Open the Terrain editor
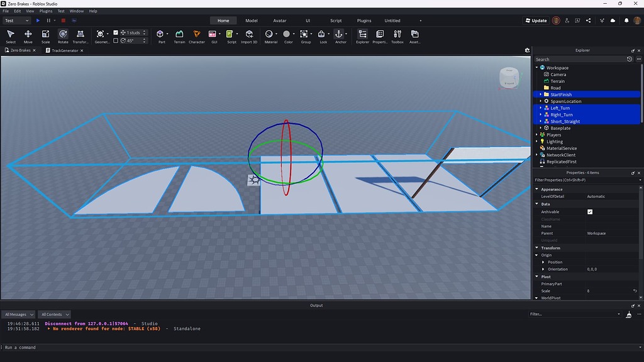This screenshot has width=644, height=362. point(179,36)
